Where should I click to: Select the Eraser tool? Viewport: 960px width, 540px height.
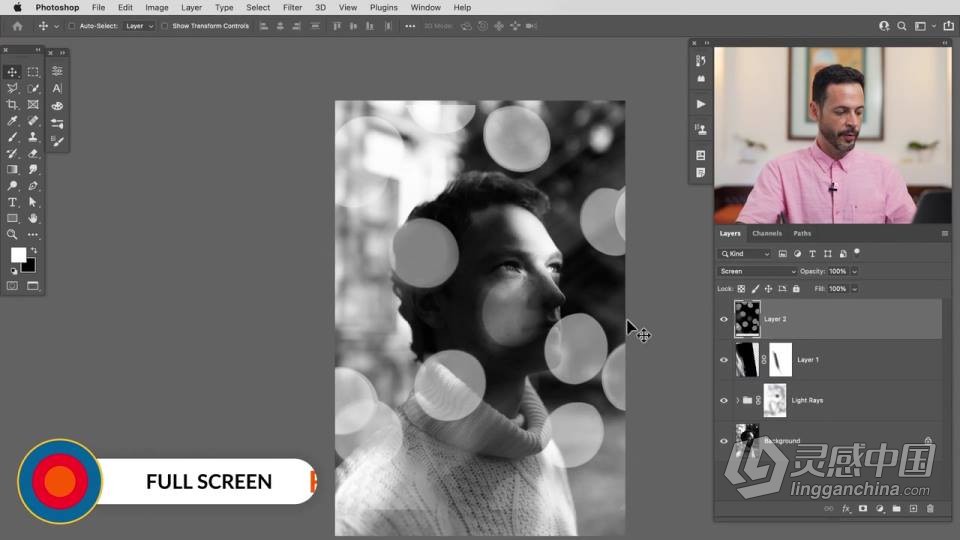(x=33, y=154)
